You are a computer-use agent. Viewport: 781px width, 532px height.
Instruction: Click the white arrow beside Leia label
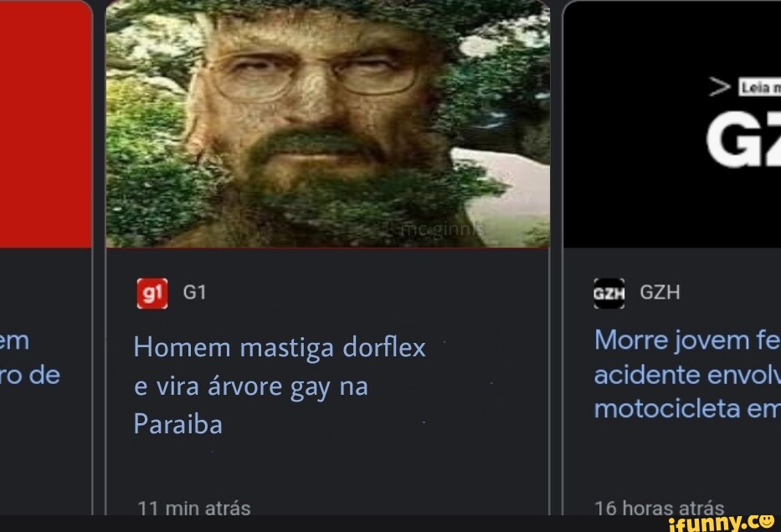[720, 87]
